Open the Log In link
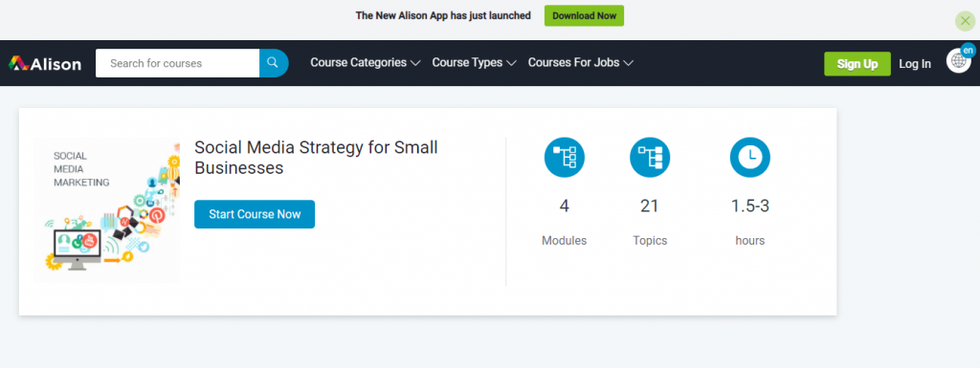 pyautogui.click(x=915, y=64)
